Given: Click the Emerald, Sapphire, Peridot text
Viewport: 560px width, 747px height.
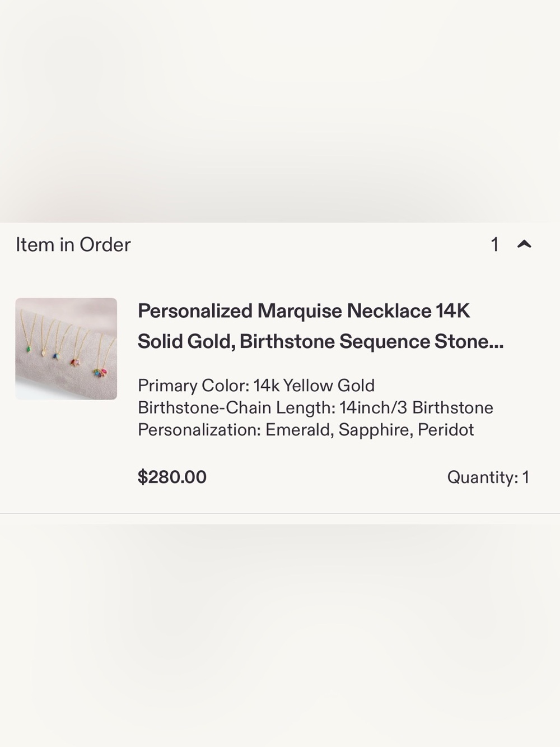Looking at the screenshot, I should pyautogui.click(x=370, y=430).
